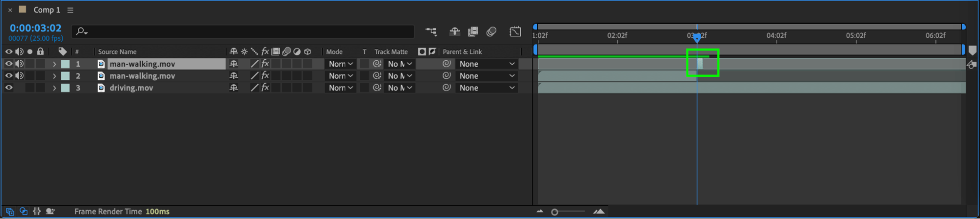Expand properties of layer 1 man-walking.mov

tap(54, 64)
